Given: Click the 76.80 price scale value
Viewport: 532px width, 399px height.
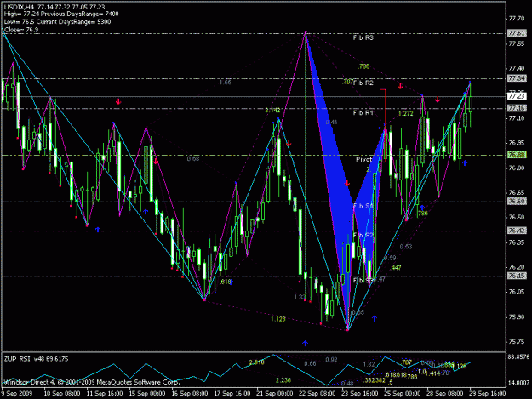Looking at the screenshot, I should pos(517,168).
